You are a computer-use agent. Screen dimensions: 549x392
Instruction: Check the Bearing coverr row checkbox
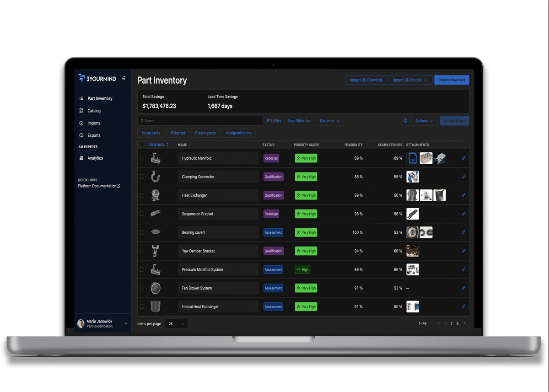coord(141,232)
